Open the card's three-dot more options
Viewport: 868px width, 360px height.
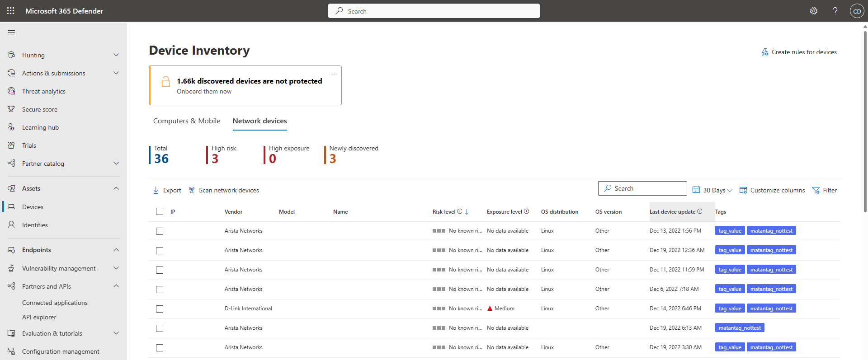[x=334, y=74]
